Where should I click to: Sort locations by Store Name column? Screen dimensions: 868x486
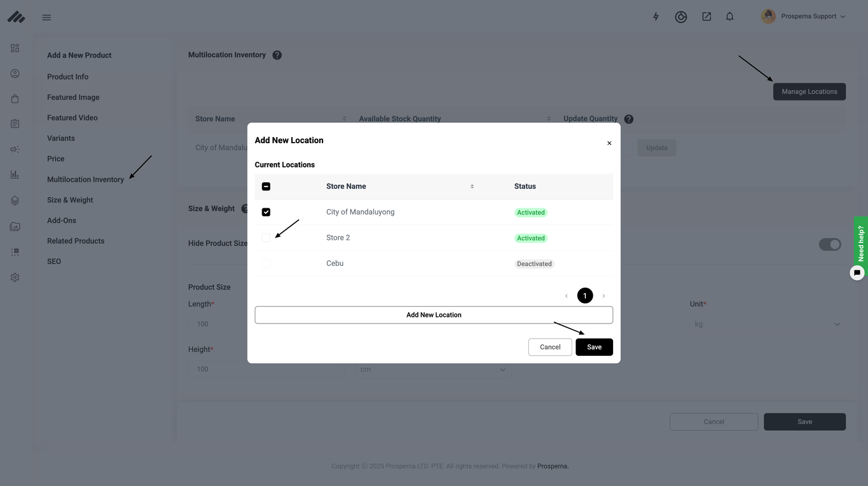[x=472, y=187]
